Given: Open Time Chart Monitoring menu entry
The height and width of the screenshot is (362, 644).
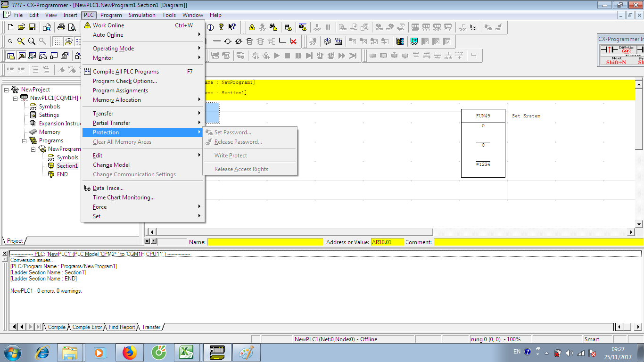Looking at the screenshot, I should point(143,197).
